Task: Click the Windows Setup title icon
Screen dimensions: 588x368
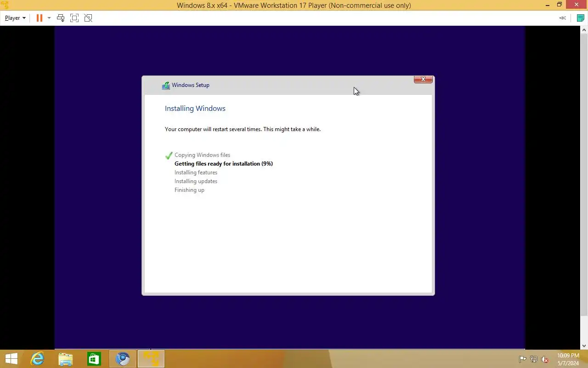Action: (x=166, y=85)
